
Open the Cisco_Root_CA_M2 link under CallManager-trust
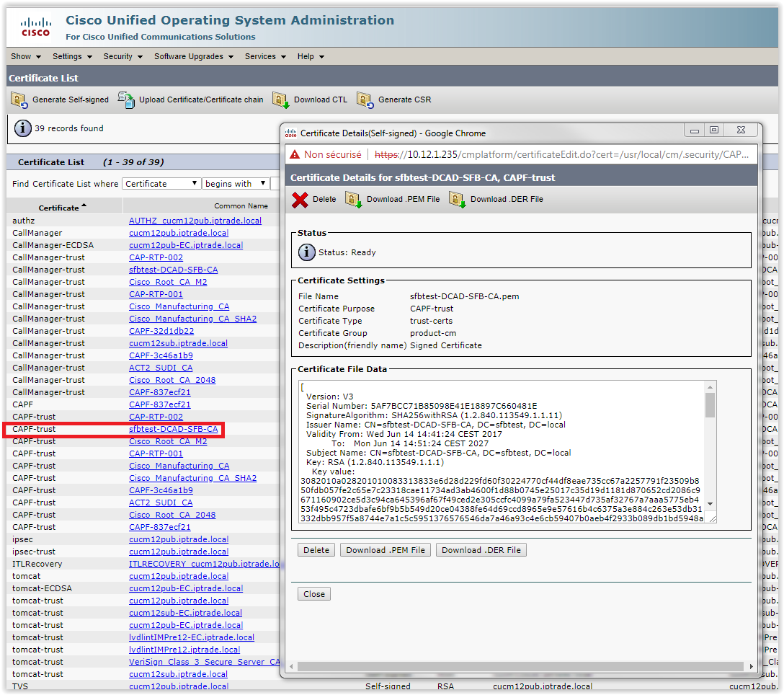tap(168, 282)
